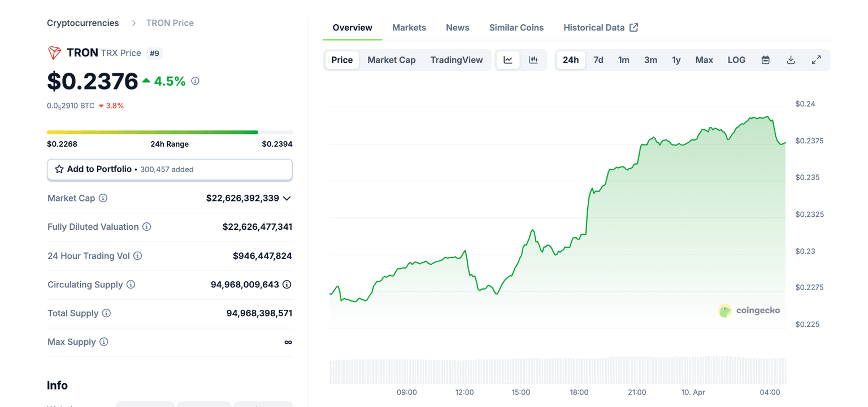Select the line chart icon
The height and width of the screenshot is (407, 868).
[x=507, y=59]
